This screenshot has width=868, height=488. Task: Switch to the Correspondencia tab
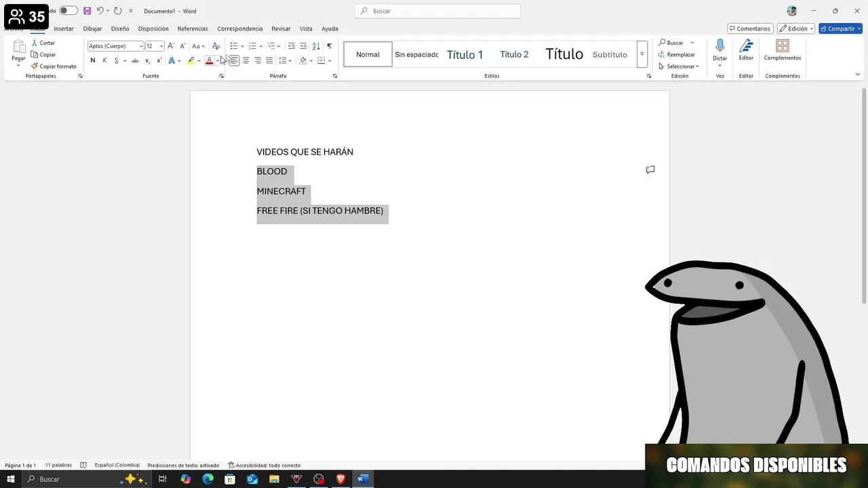pos(240,28)
